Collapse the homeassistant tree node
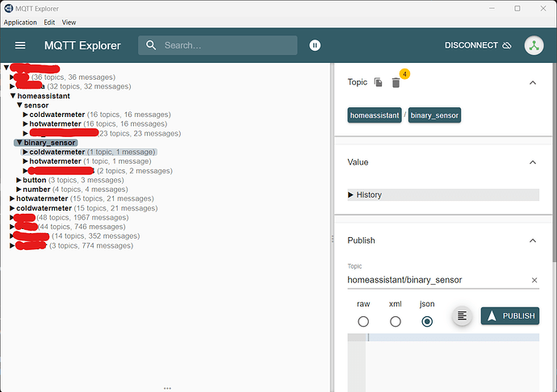 tap(13, 96)
